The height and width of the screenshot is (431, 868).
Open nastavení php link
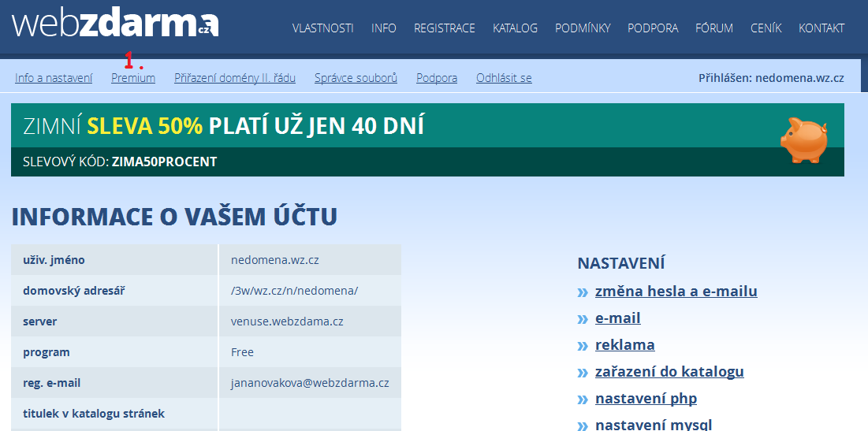point(646,399)
